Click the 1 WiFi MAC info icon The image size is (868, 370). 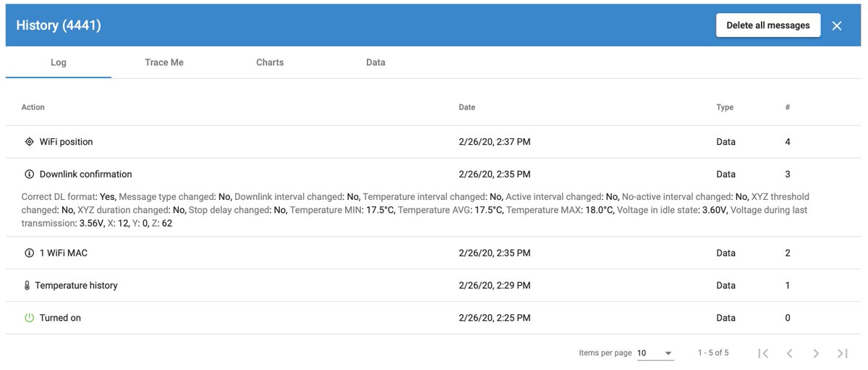(29, 253)
